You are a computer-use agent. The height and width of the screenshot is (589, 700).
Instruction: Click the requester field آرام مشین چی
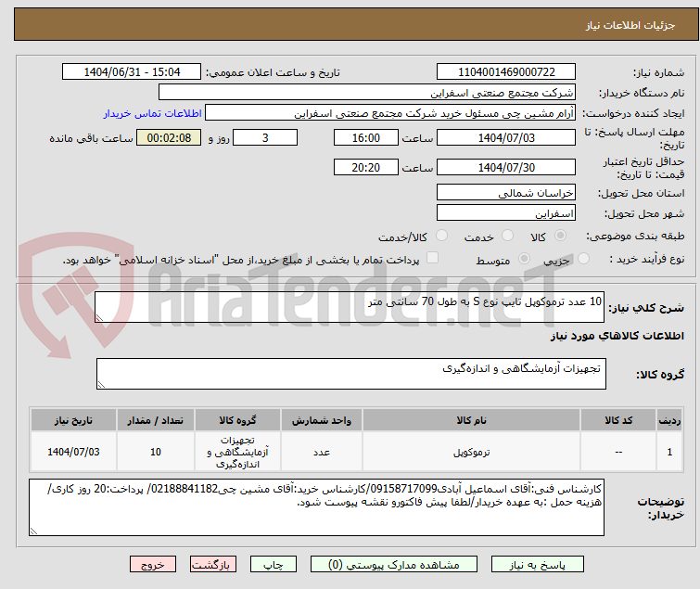click(x=390, y=113)
